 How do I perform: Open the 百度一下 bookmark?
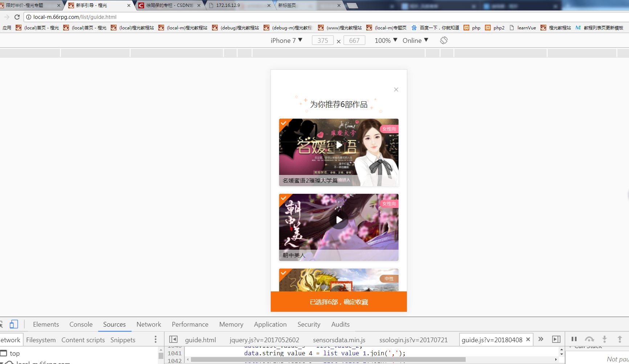click(436, 28)
